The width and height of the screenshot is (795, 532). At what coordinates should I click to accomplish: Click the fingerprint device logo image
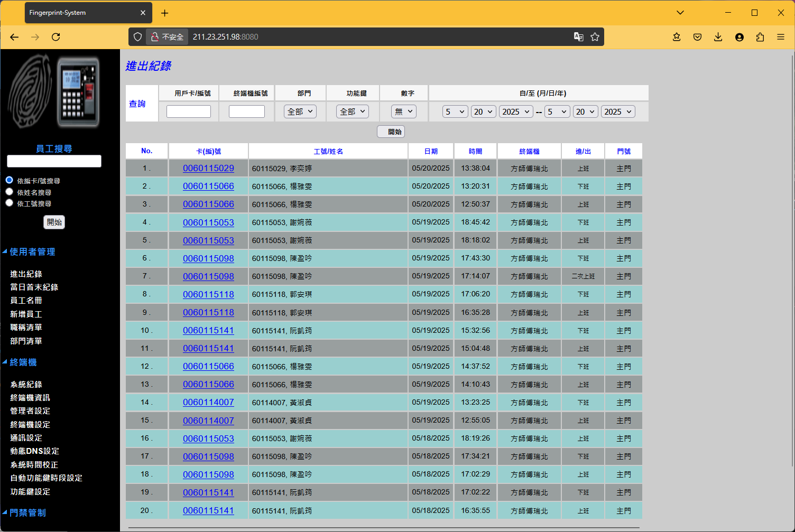[x=53, y=91]
